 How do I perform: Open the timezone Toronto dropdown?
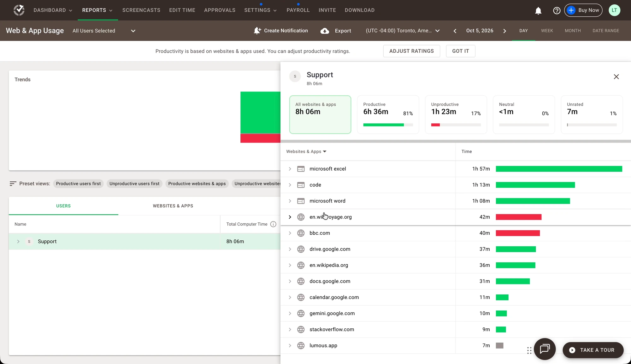[403, 31]
